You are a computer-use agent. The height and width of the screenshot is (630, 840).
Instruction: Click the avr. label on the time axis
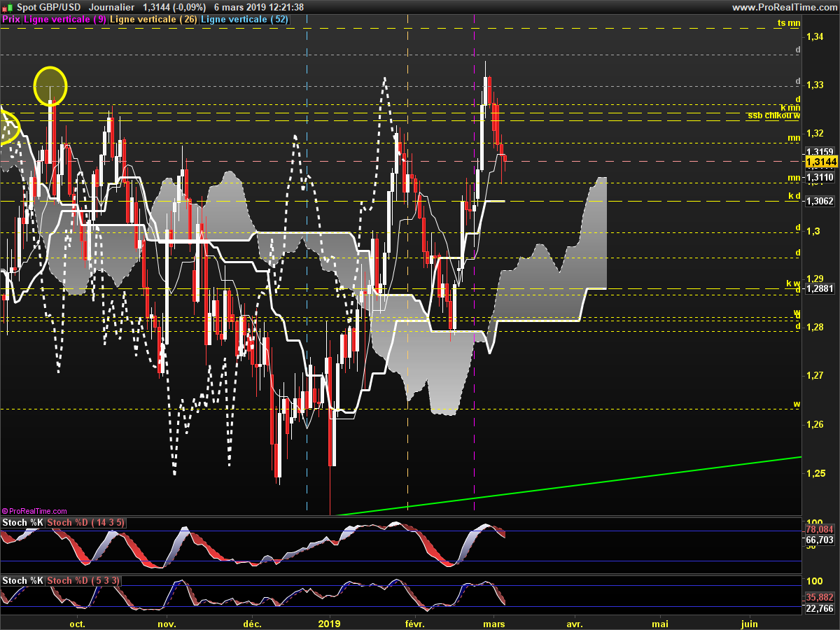pos(575,623)
